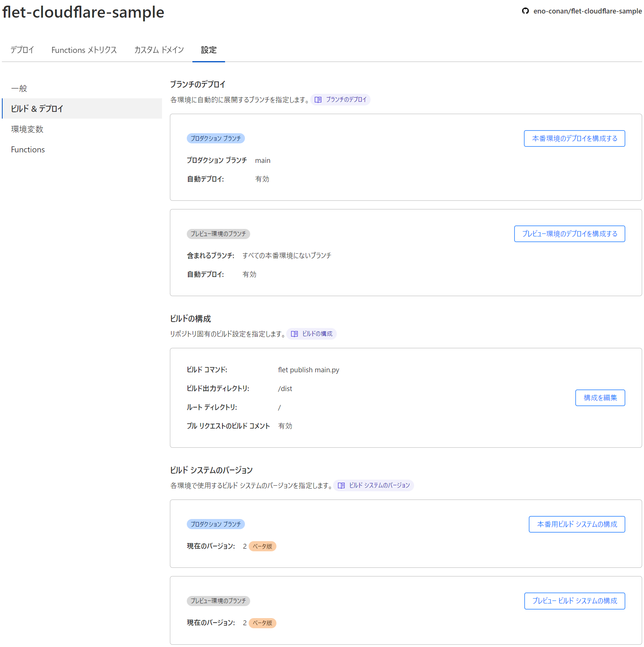The height and width of the screenshot is (647, 644).
Task: Open the カスタム ドメイン tab
Action: click(x=159, y=50)
